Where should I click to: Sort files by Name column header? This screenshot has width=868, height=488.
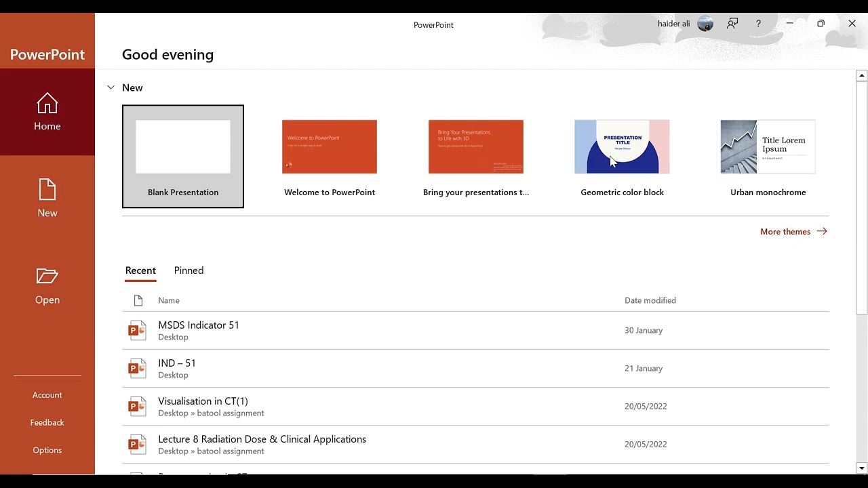[169, 300]
